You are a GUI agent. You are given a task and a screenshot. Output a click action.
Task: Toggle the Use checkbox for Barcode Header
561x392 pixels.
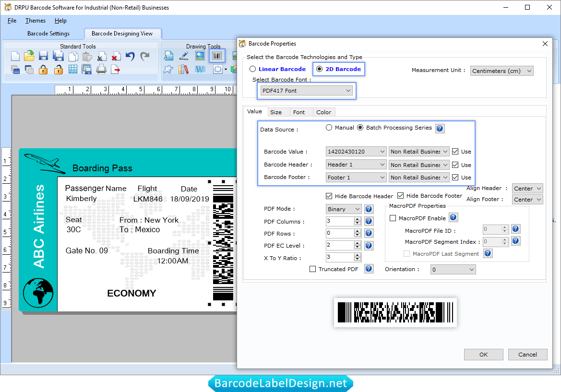455,165
